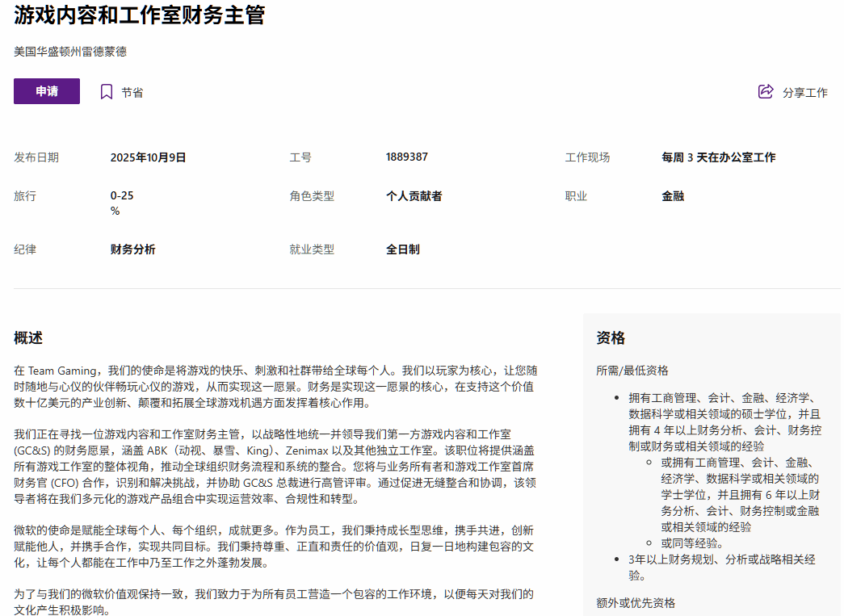
Task: Click the 所需/最低资格 subheading
Action: tap(632, 371)
